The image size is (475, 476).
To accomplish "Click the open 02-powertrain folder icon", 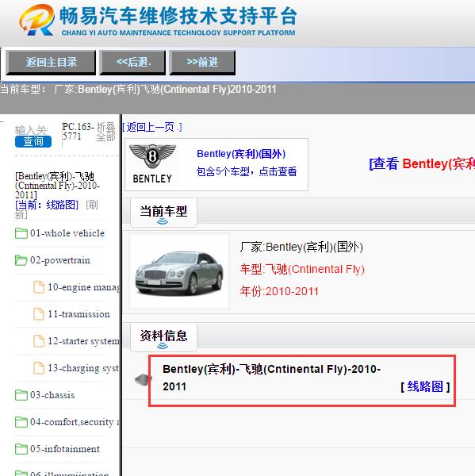I will click(21, 260).
